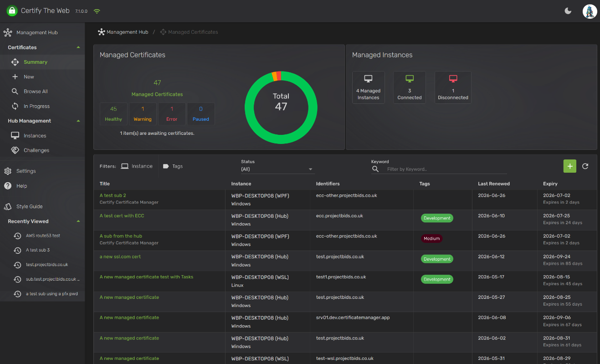The height and width of the screenshot is (364, 600).
Task: Click the Filter by Keyword input field
Action: pos(446,169)
